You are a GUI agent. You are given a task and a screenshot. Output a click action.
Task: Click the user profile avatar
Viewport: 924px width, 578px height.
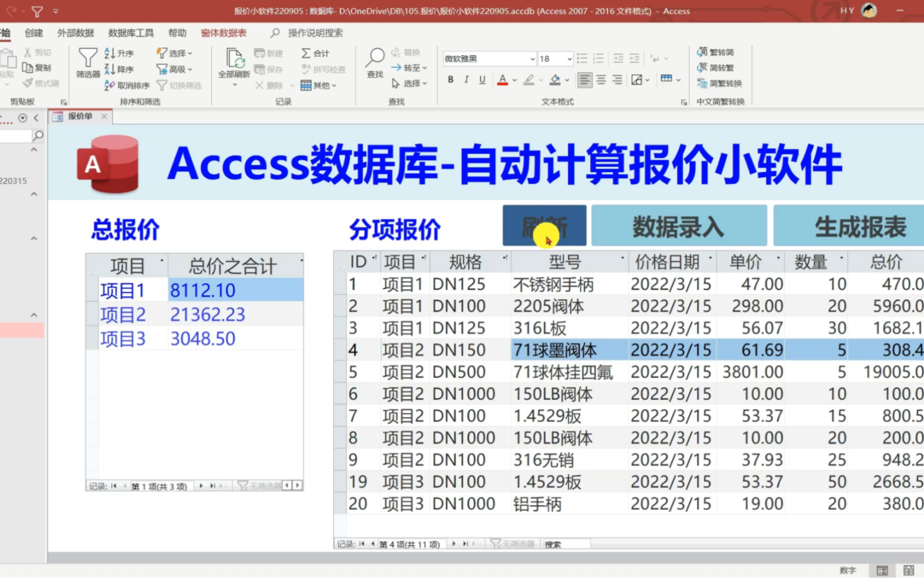pyautogui.click(x=869, y=11)
